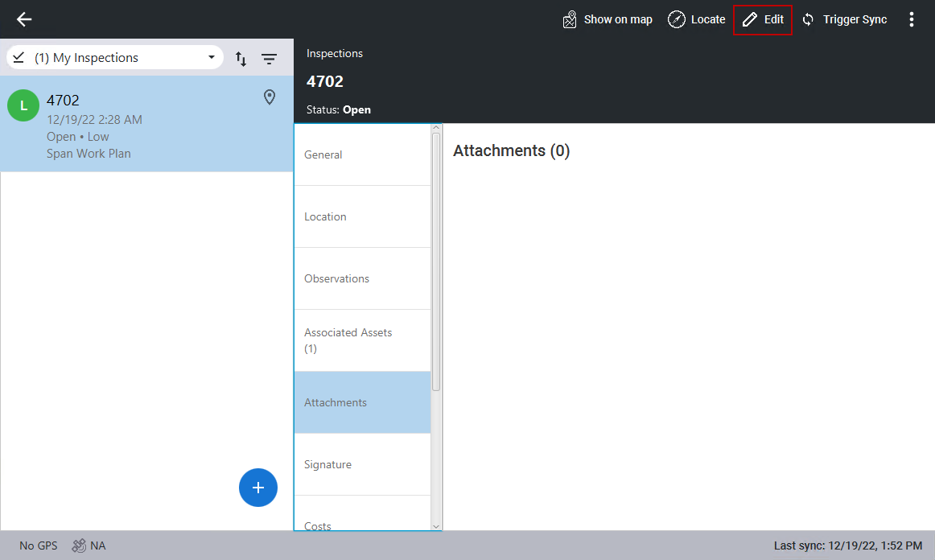Click Show on map button
The height and width of the screenshot is (560, 935).
(x=608, y=19)
